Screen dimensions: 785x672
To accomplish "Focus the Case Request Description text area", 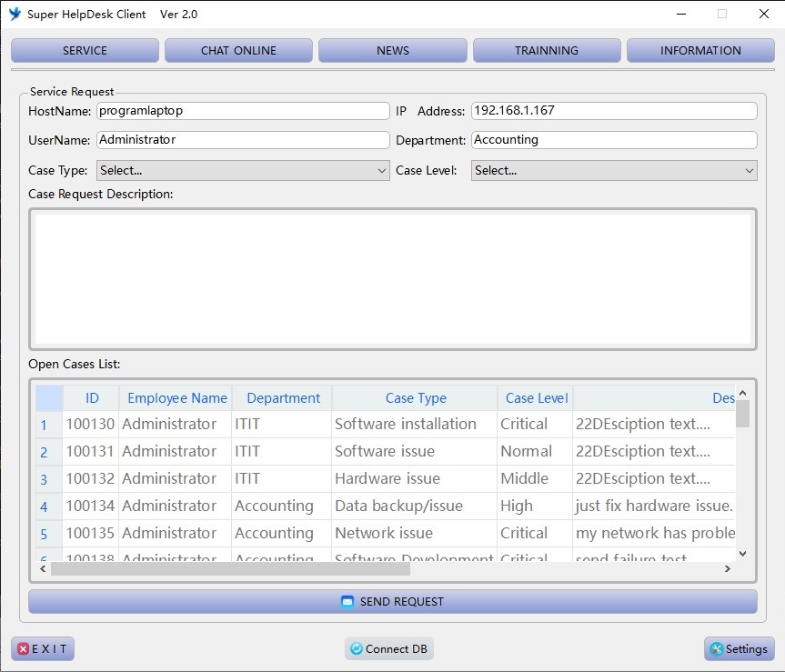I will click(392, 278).
